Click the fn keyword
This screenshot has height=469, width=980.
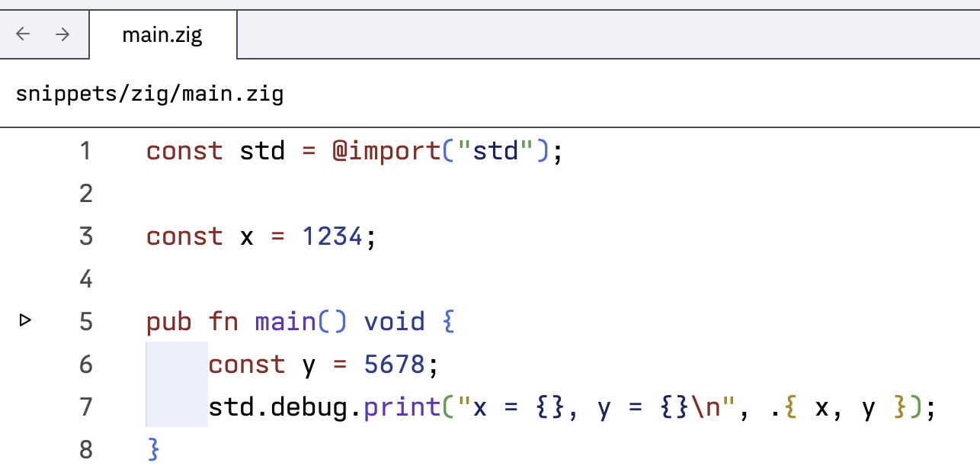click(x=223, y=322)
